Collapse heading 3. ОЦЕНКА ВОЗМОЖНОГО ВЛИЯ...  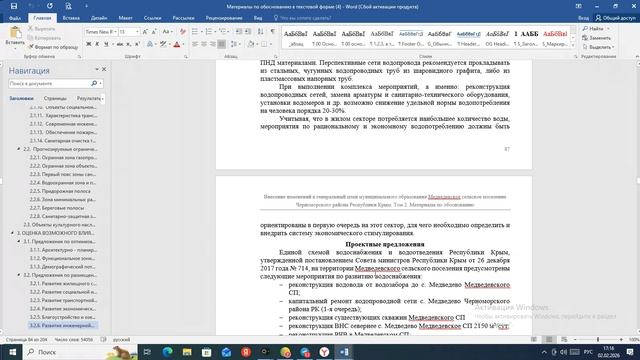(x=13, y=233)
